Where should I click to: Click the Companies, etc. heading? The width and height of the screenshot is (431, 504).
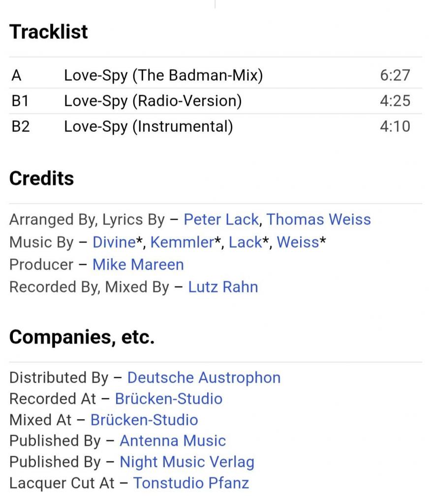[x=82, y=337]
